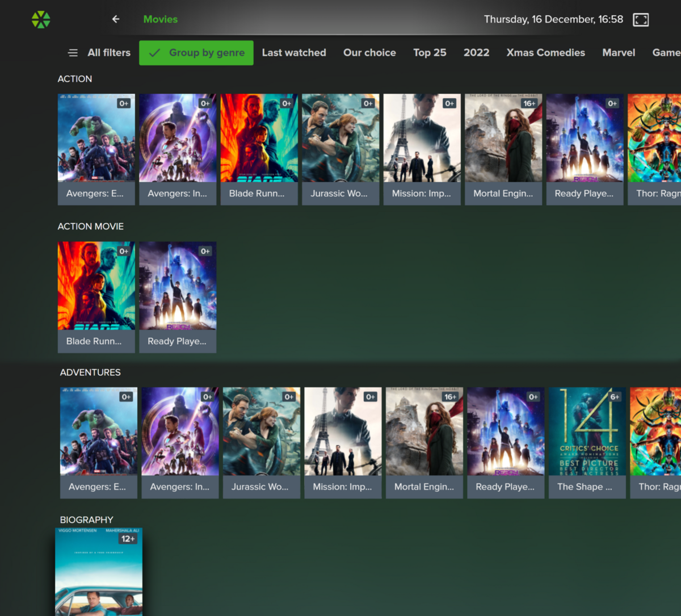Open Mission: Imp... in the Adventures row
The height and width of the screenshot is (616, 681).
coord(343,443)
